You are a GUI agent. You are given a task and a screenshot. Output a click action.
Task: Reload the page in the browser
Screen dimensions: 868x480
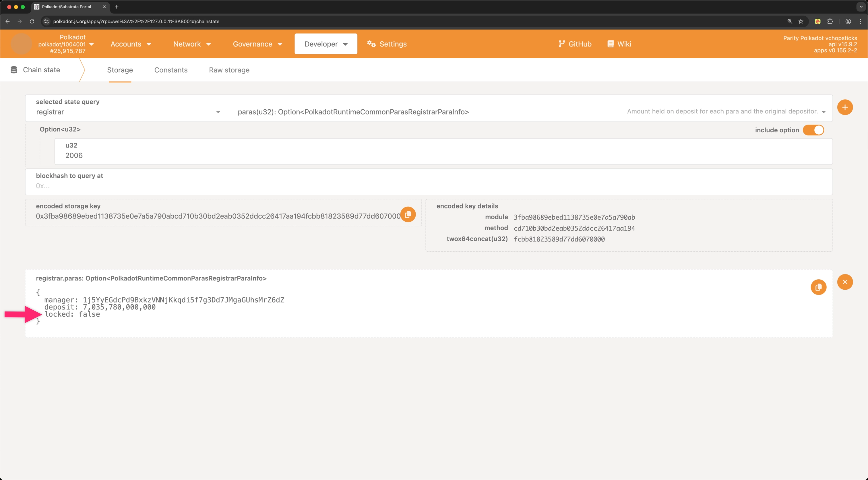[x=32, y=22]
